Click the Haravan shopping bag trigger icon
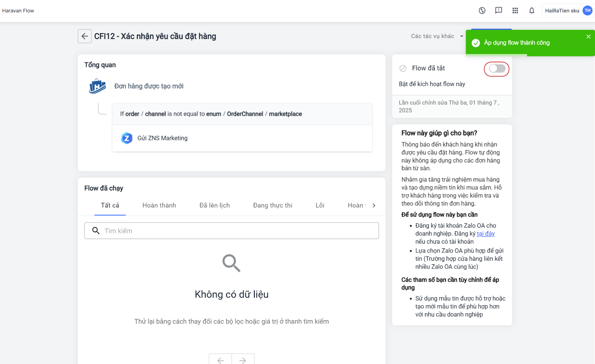This screenshot has width=595, height=364. (97, 86)
